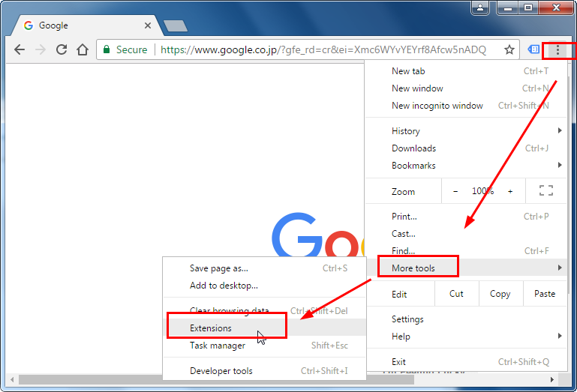This screenshot has height=392, width=577.
Task: Click the forward navigation arrow
Action: click(x=41, y=49)
